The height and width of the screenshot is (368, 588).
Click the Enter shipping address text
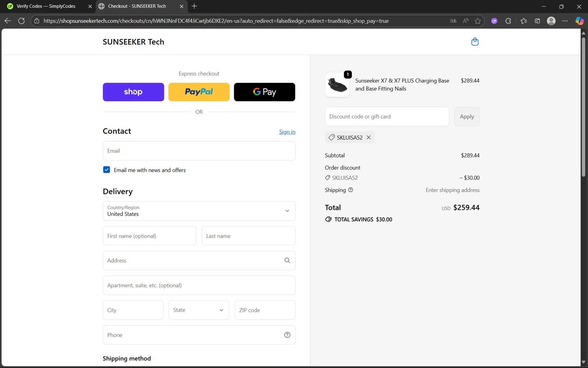pos(453,190)
